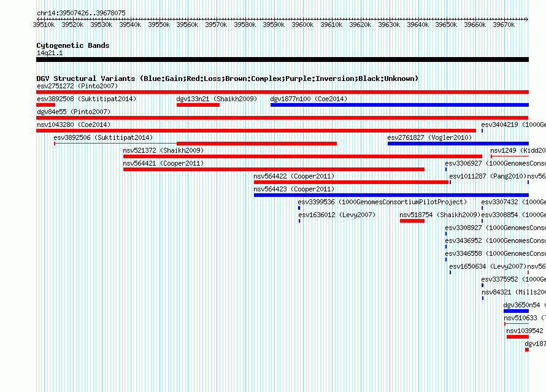546x392 pixels.
Task: Open variant label nsv521372 (Shaikh2009)
Action: [163, 150]
